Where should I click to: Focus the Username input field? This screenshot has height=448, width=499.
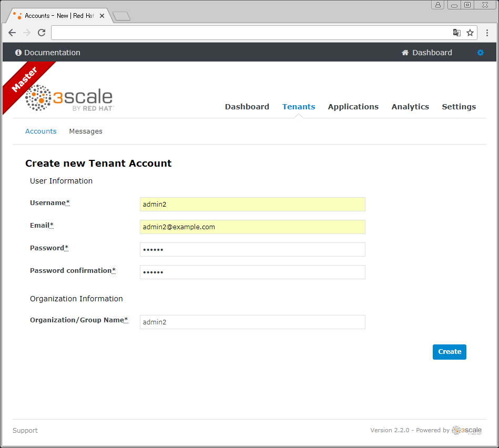252,205
